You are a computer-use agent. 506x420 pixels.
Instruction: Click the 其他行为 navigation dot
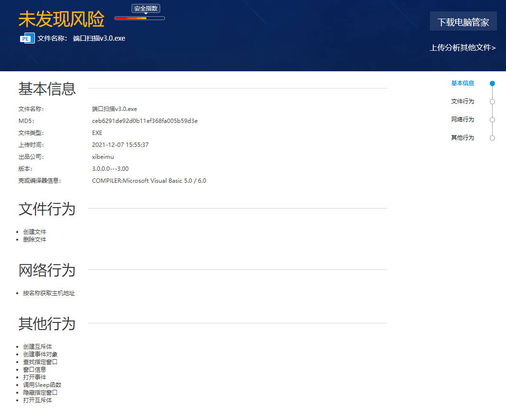tap(492, 138)
